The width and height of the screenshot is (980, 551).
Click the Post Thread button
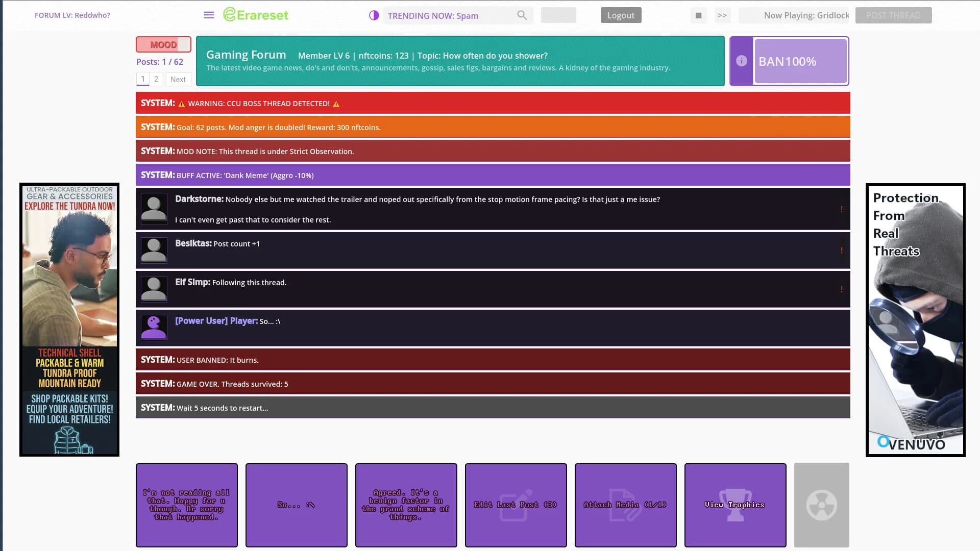[x=893, y=15]
